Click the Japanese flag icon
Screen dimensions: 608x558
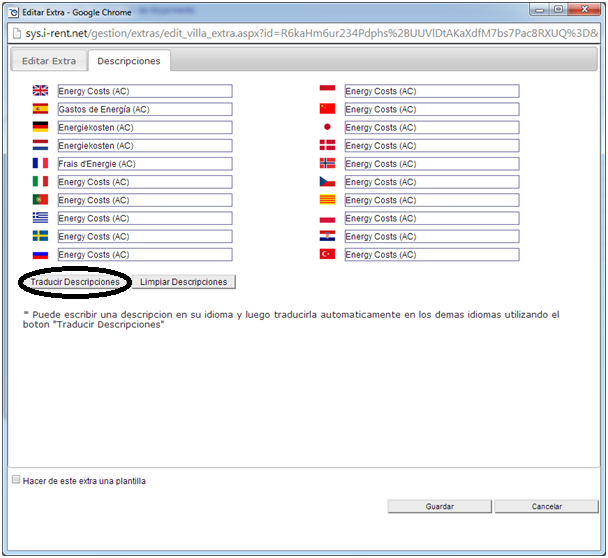point(327,127)
